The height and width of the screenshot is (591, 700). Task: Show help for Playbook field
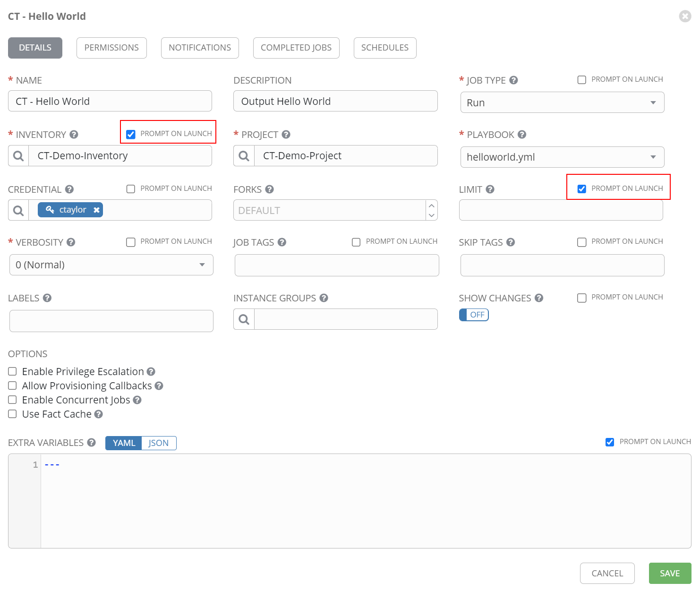click(521, 135)
